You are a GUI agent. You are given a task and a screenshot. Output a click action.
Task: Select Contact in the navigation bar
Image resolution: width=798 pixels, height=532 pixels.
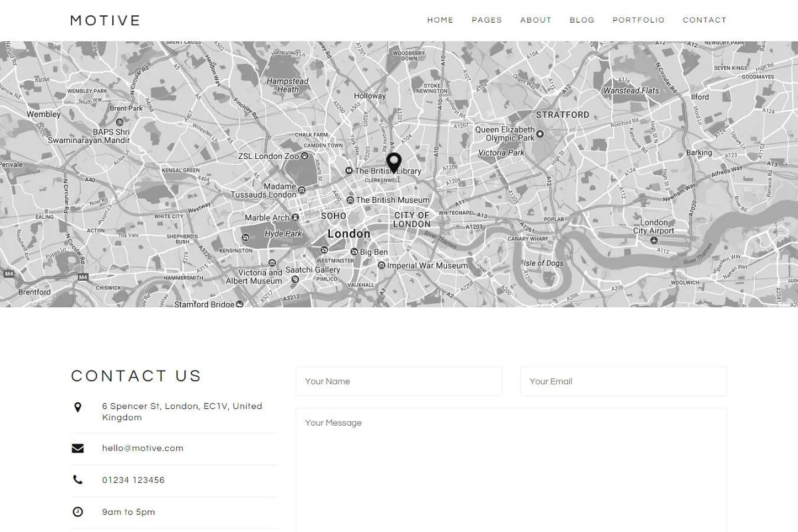(x=704, y=20)
